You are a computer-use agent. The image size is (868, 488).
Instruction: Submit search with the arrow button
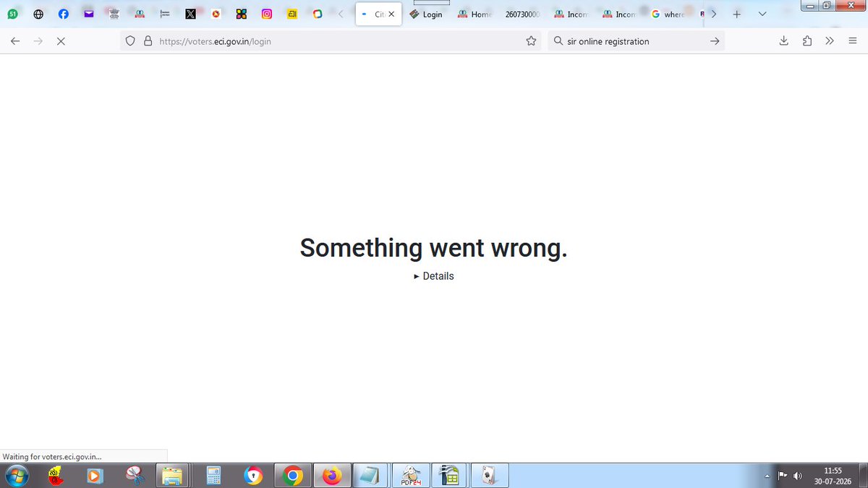point(715,41)
